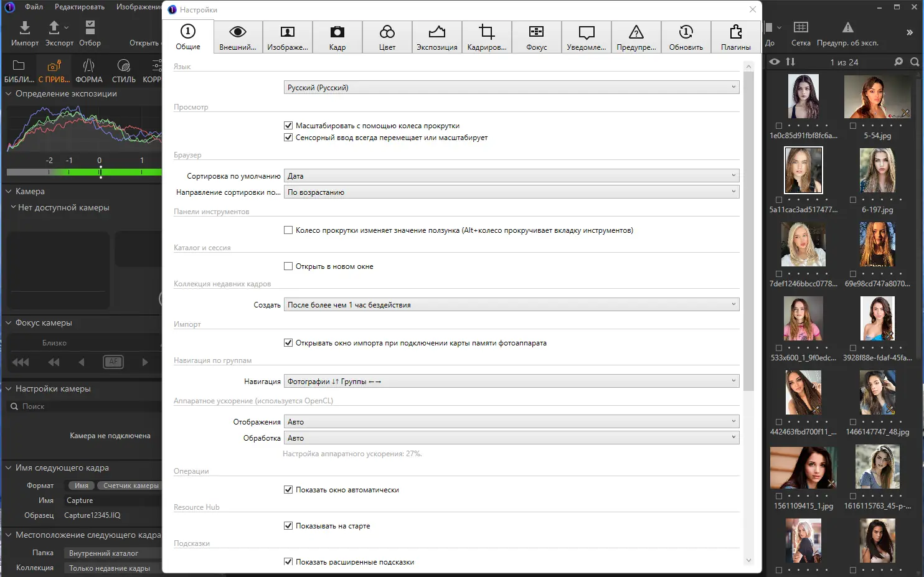This screenshot has height=577, width=924.
Task: Click the Экспорт toolbar icon
Action: 54,27
